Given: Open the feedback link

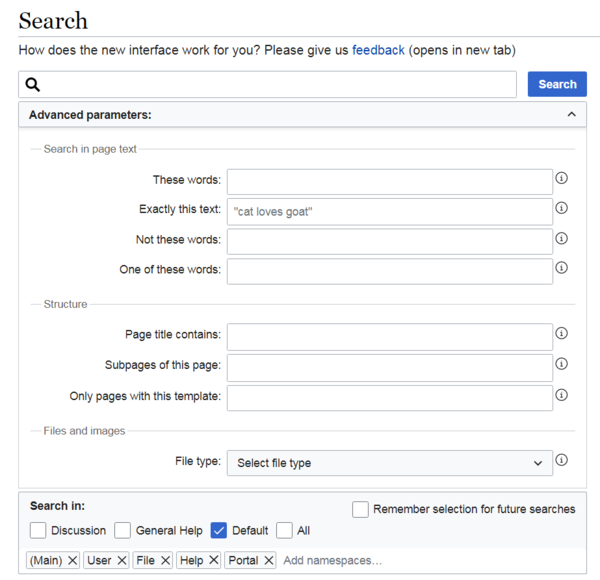Looking at the screenshot, I should click(378, 50).
